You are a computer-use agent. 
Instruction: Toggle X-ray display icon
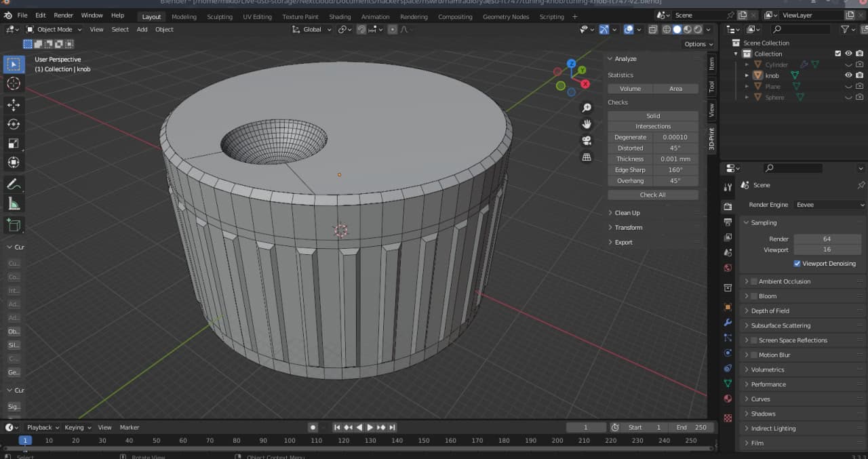click(x=652, y=29)
